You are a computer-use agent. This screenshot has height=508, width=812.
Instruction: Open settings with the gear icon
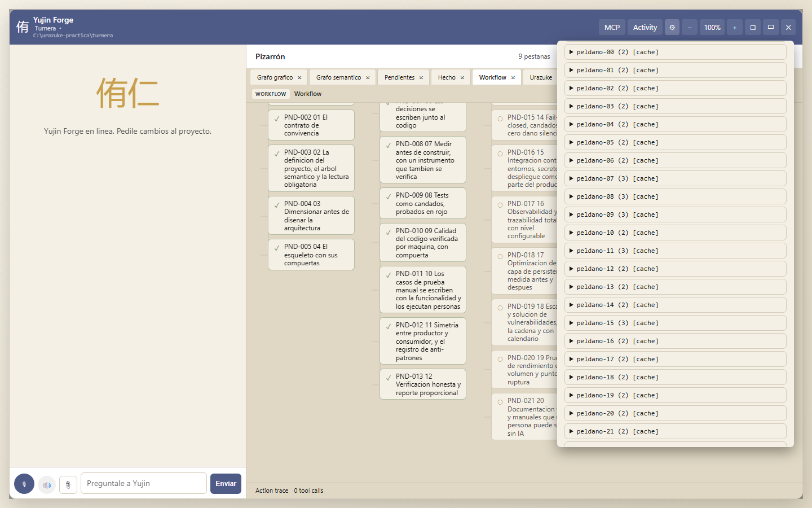point(672,27)
